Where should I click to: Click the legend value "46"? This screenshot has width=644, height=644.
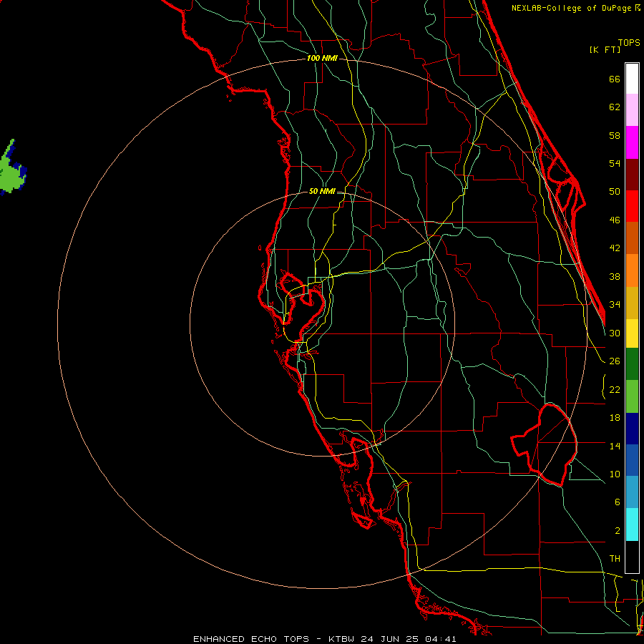tap(615, 220)
